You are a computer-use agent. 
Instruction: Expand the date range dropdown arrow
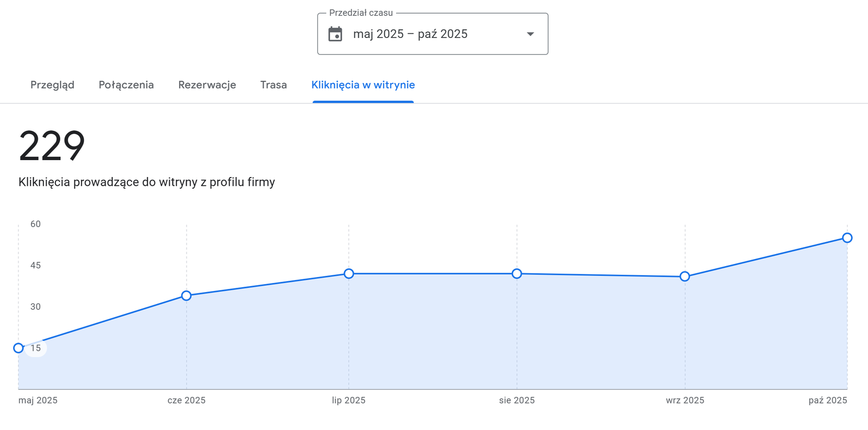530,34
